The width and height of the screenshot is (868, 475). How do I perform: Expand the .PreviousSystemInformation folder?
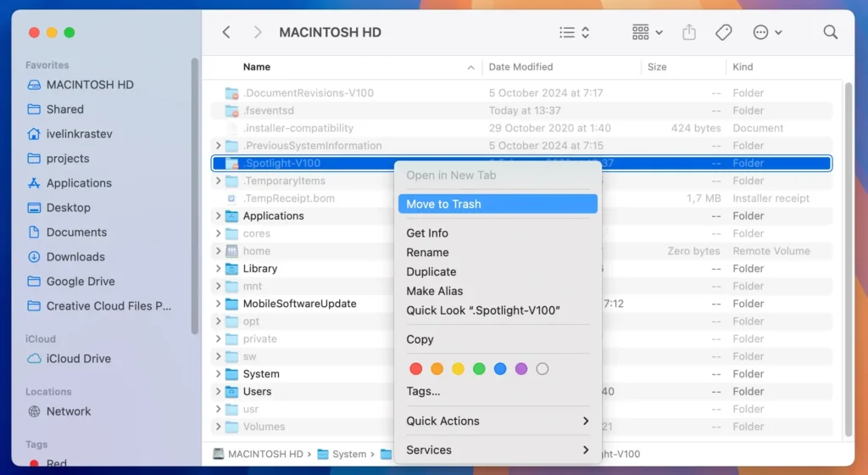218,146
